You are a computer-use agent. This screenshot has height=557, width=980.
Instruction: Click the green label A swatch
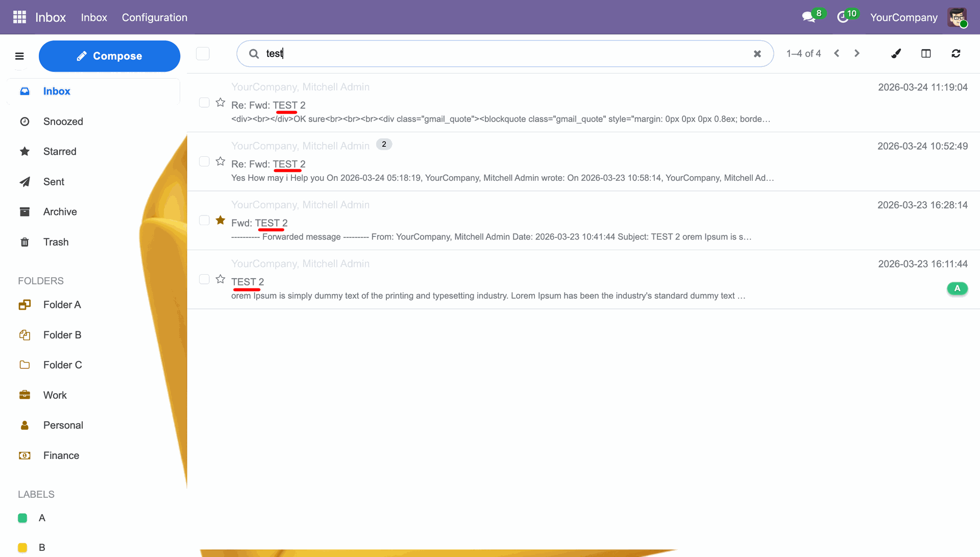(x=22, y=518)
